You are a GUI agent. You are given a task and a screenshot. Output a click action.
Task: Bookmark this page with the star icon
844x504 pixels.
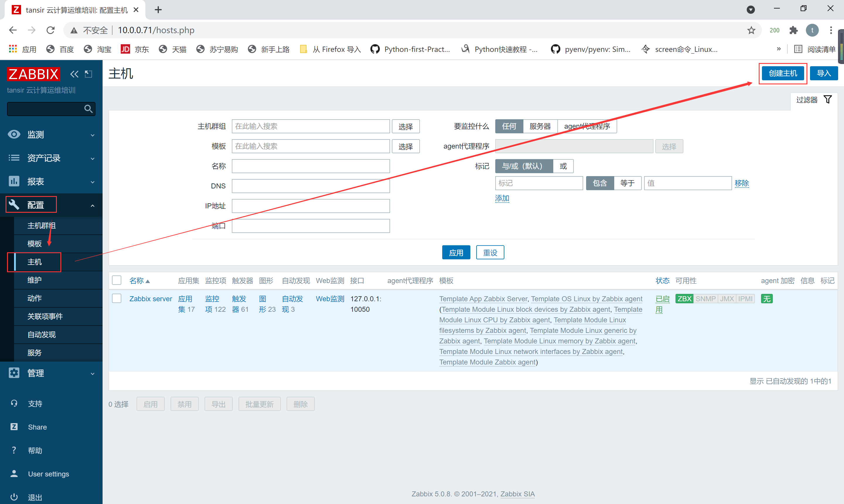pos(751,30)
